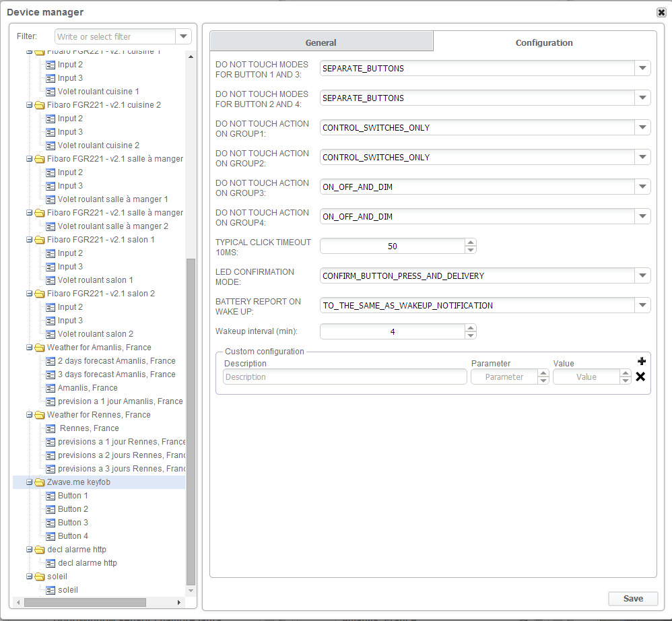This screenshot has width=672, height=621.
Task: Click the custom Parameter input field
Action: 504,377
